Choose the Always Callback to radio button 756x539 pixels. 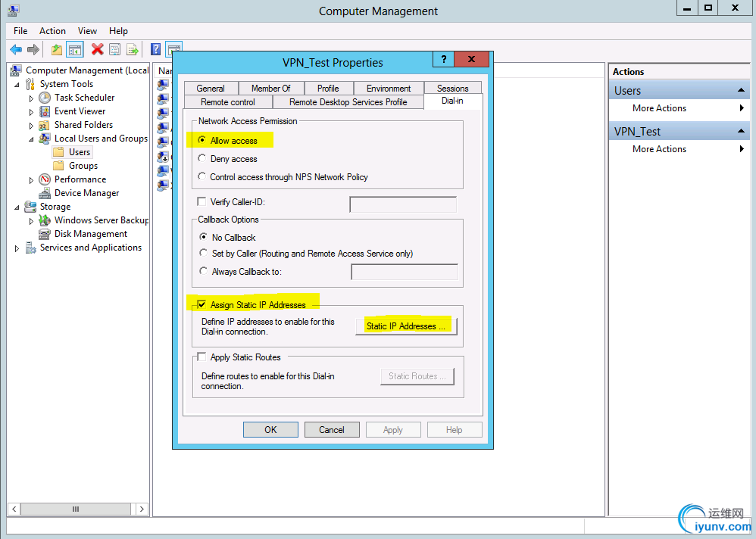tap(203, 271)
